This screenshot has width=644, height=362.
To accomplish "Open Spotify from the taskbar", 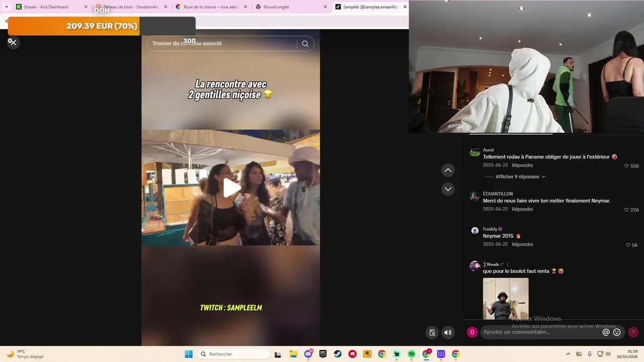I will pyautogui.click(x=412, y=354).
